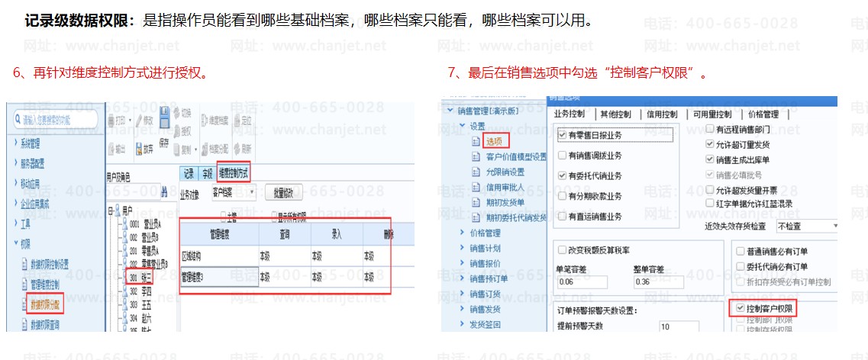Switch to the 信用控制 tab
This screenshot has height=360, width=868.
[661, 114]
